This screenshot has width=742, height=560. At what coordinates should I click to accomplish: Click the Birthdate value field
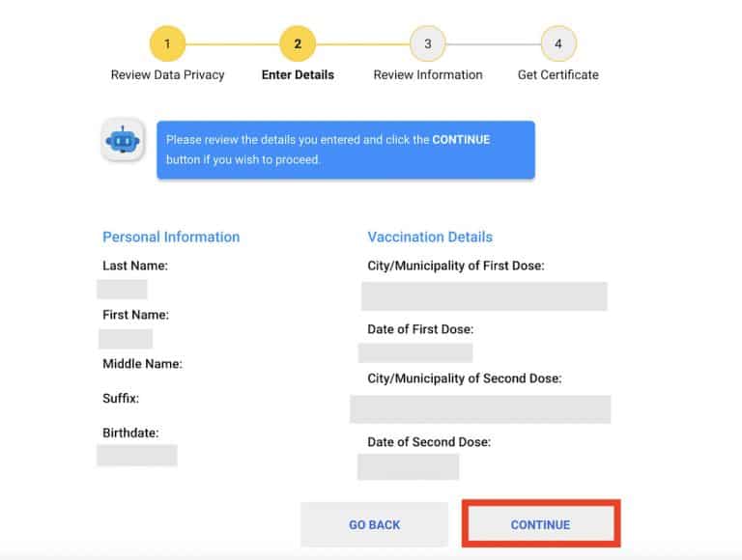[x=137, y=455]
